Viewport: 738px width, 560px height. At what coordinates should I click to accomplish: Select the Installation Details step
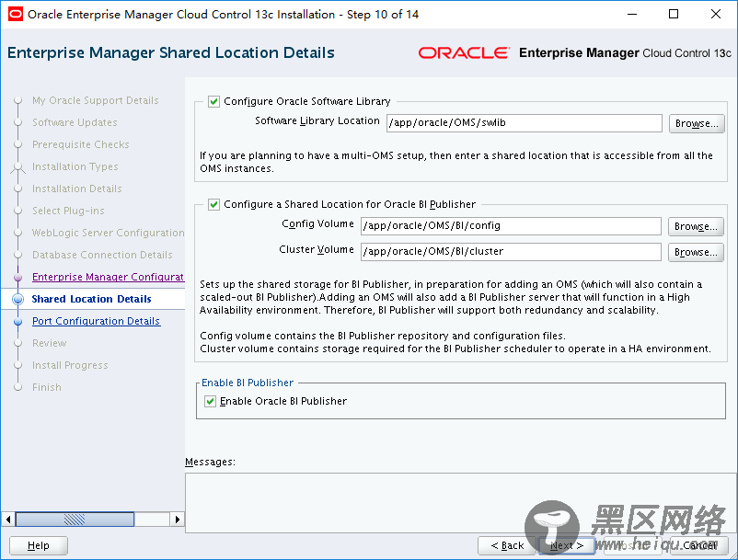point(76,189)
